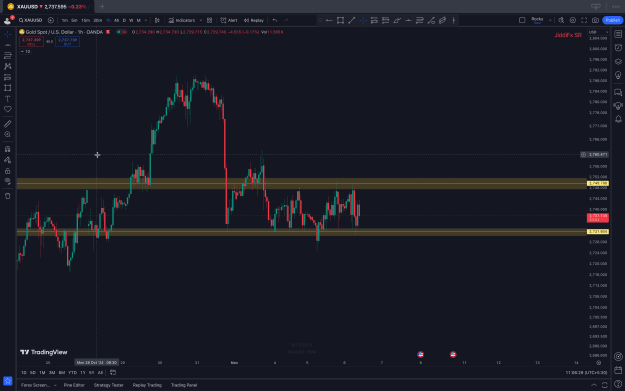This screenshot has width=625, height=391.
Task: Open the help question mark icon
Action: (x=618, y=384)
